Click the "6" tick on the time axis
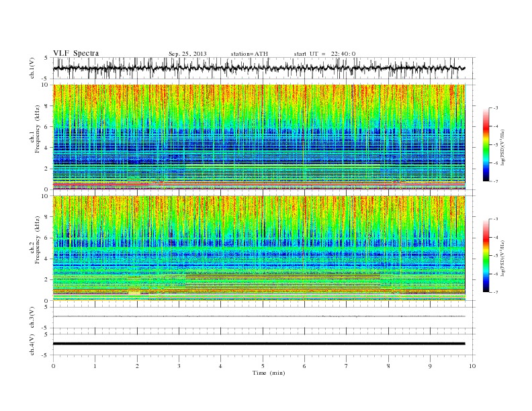The image size is (532, 411). coord(304,366)
